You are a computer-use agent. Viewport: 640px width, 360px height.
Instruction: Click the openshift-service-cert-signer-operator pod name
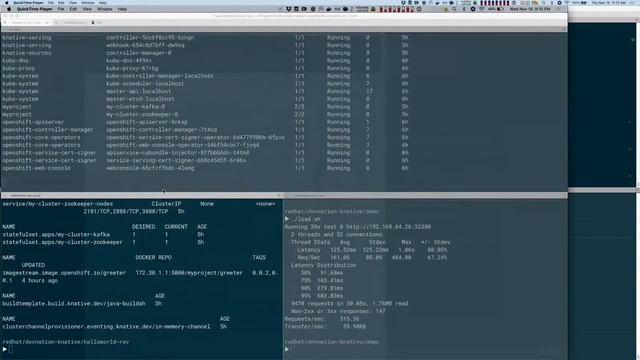(x=196, y=138)
